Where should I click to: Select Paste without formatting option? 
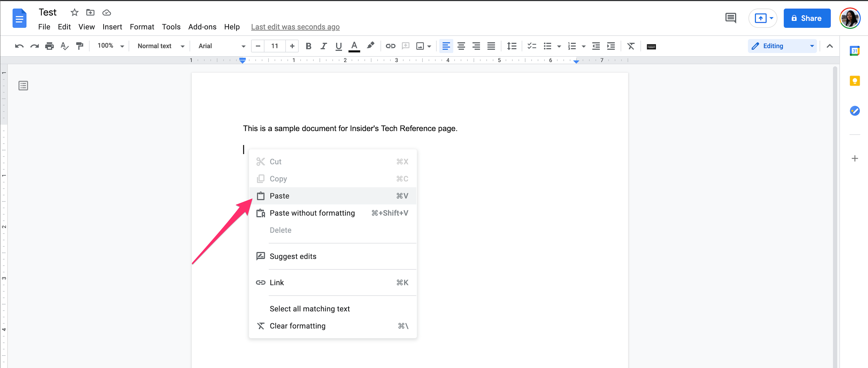pos(312,213)
